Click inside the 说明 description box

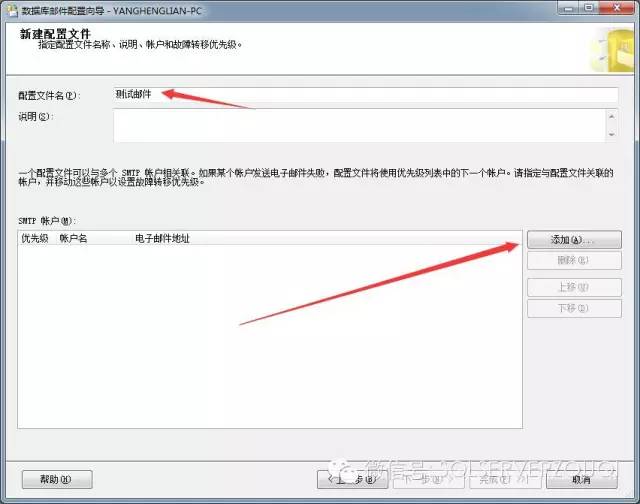[x=360, y=125]
